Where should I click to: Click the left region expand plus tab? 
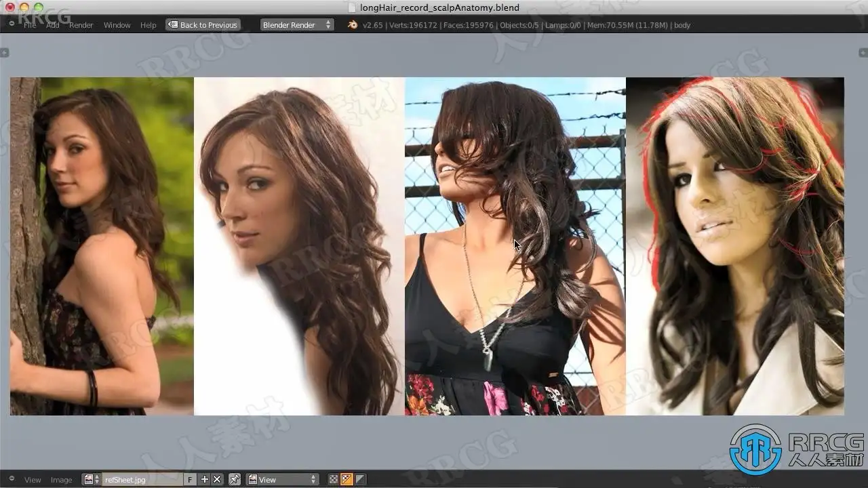tap(4, 52)
